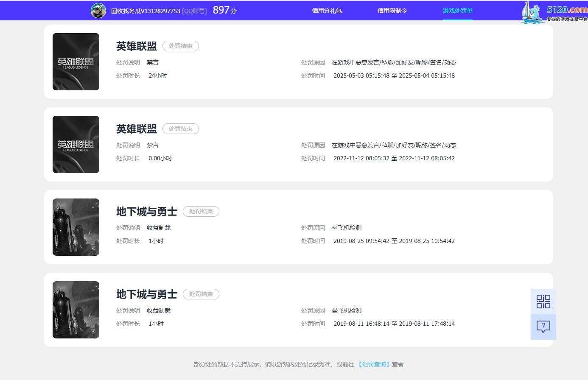Click the 0.00小时 duration value
Viewport: 588px width, 380px height.
160,158
